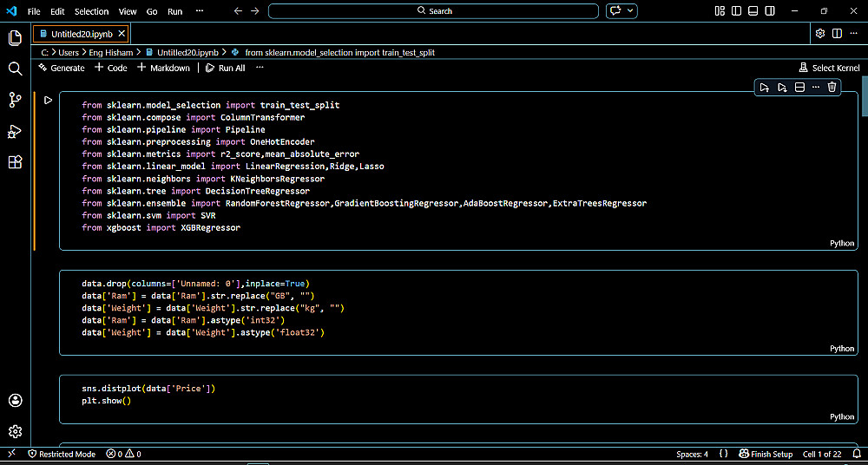Click the sns.distplot code line
Screen dimensions: 868x465
[148, 389]
